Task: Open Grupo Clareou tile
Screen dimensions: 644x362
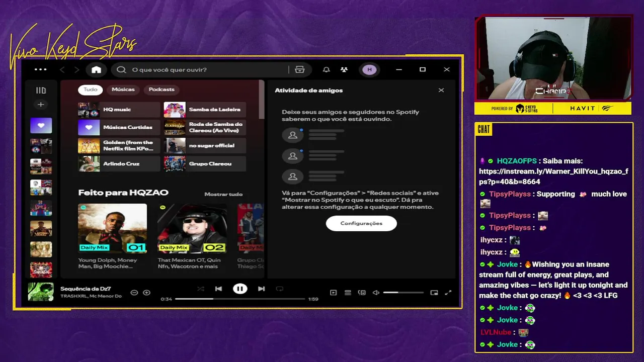Action: [x=205, y=164]
